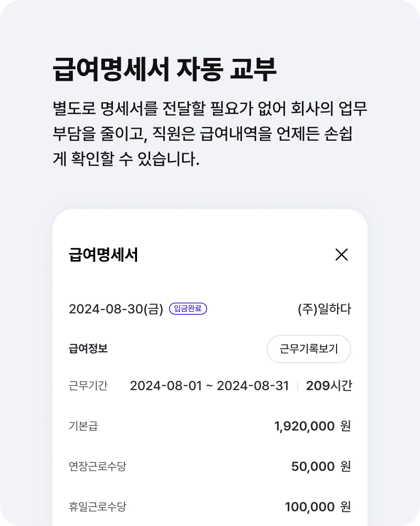Select the 연장근로수당 row label
The width and height of the screenshot is (420, 526).
pyautogui.click(x=97, y=466)
